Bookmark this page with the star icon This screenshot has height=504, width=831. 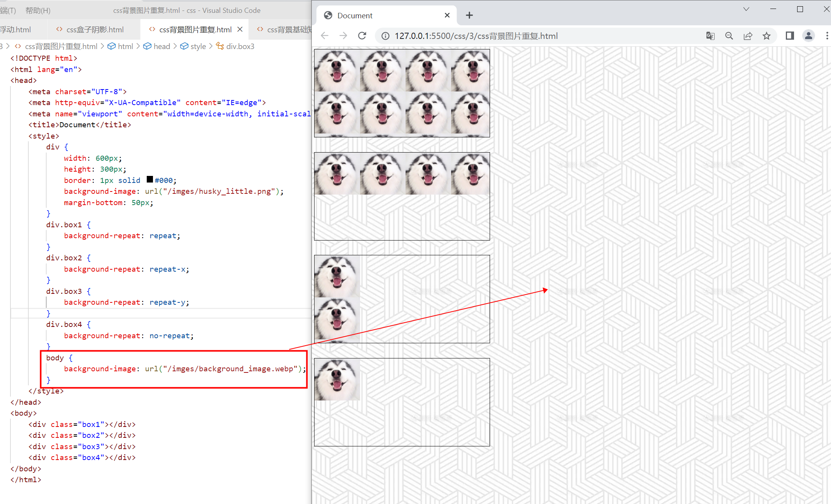point(766,36)
